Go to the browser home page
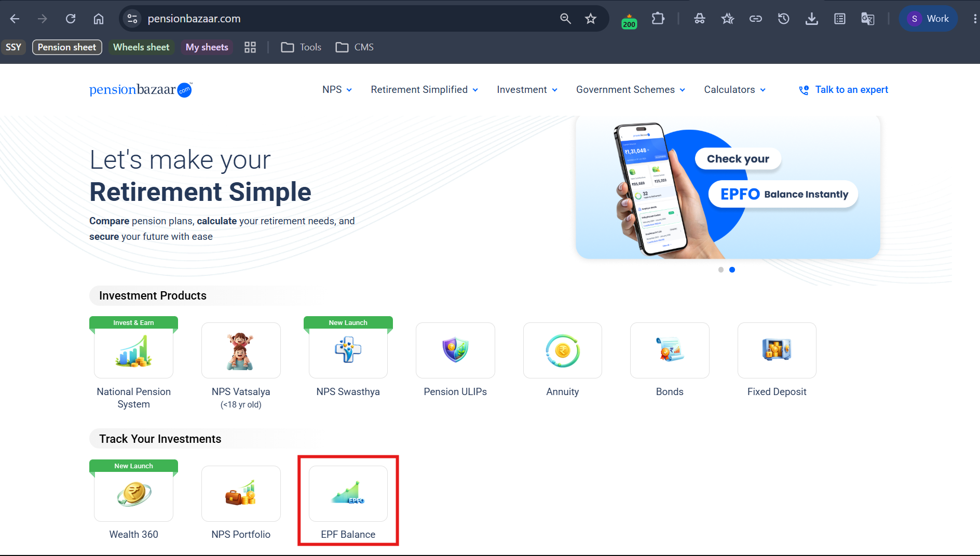Image resolution: width=980 pixels, height=556 pixels. pyautogui.click(x=99, y=19)
